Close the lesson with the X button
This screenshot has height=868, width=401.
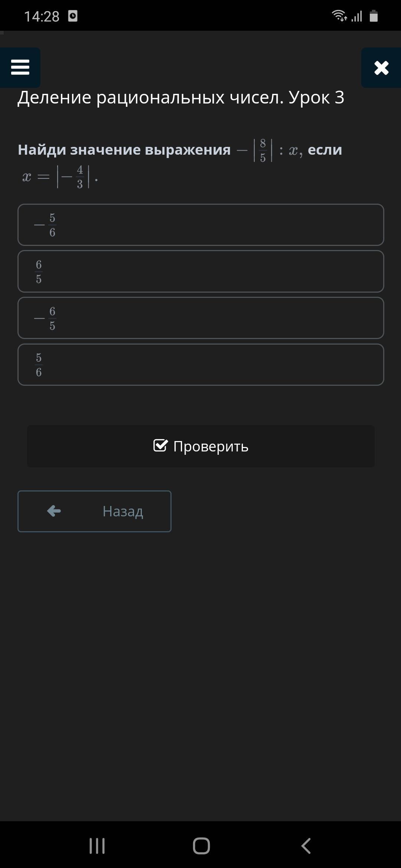click(381, 68)
